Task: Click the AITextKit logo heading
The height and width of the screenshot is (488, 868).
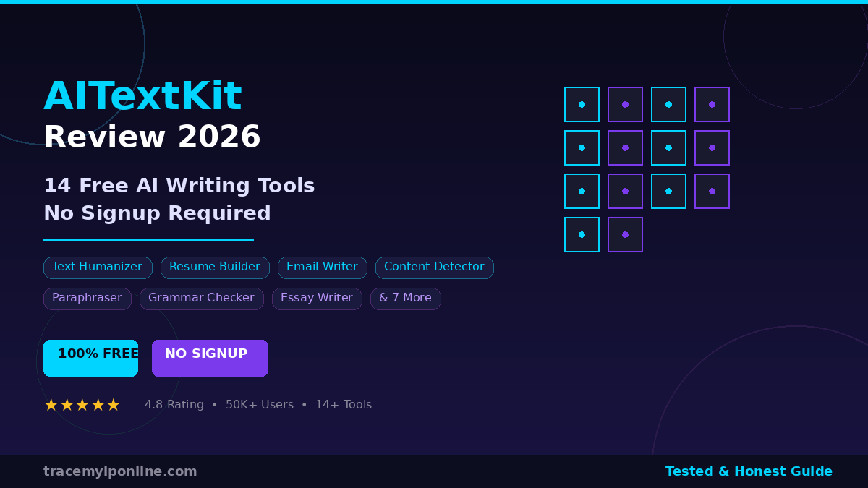Action: click(x=142, y=95)
